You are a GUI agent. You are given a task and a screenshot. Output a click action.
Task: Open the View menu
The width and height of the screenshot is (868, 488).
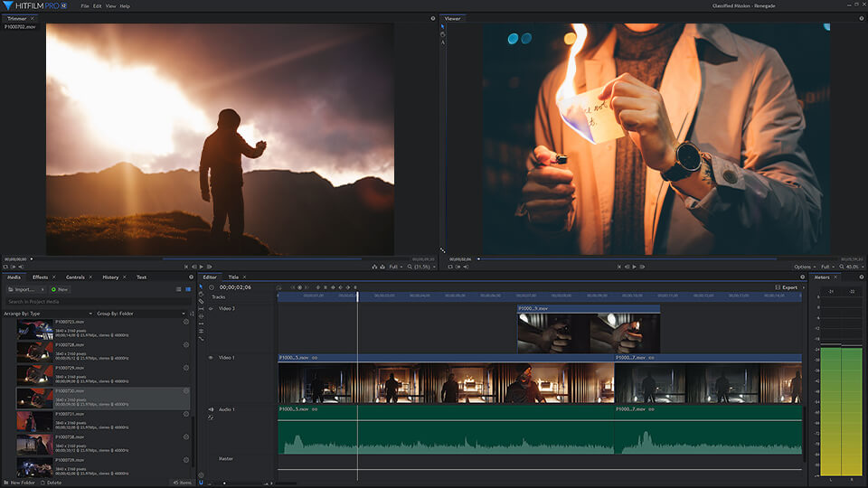click(x=110, y=6)
